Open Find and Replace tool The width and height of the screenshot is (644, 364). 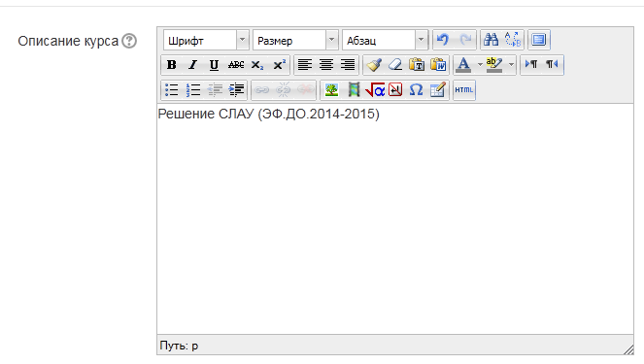coord(513,40)
